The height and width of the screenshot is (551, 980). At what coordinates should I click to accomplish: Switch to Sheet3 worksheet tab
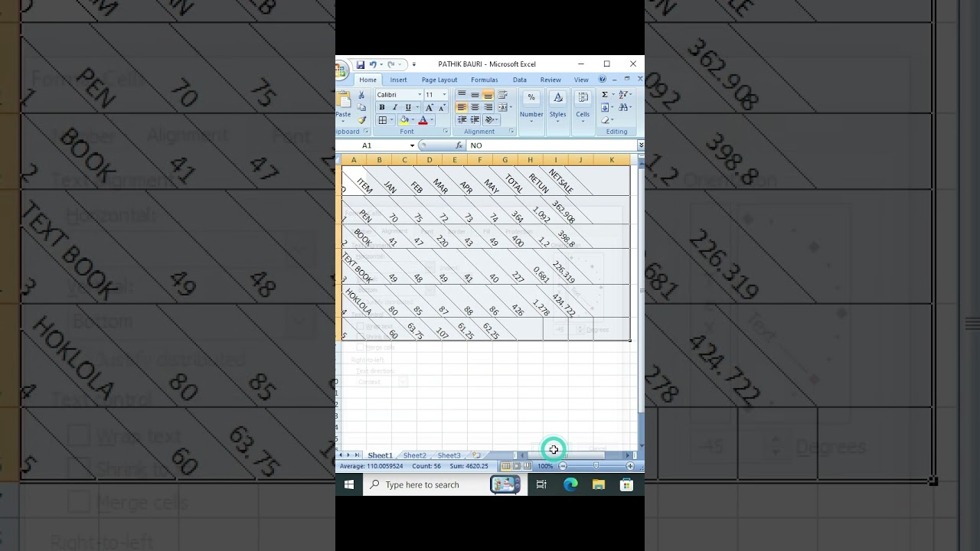point(449,455)
